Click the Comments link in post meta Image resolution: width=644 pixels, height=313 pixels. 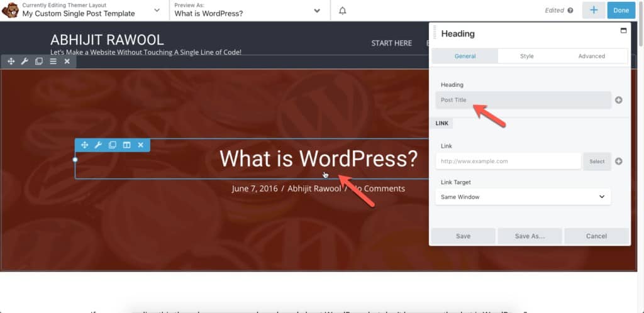[379, 189]
